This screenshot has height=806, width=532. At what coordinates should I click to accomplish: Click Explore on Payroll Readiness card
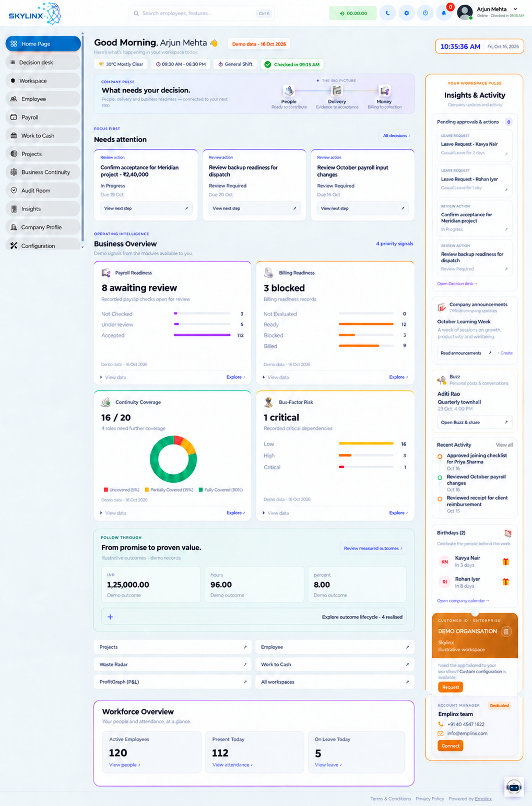point(235,377)
